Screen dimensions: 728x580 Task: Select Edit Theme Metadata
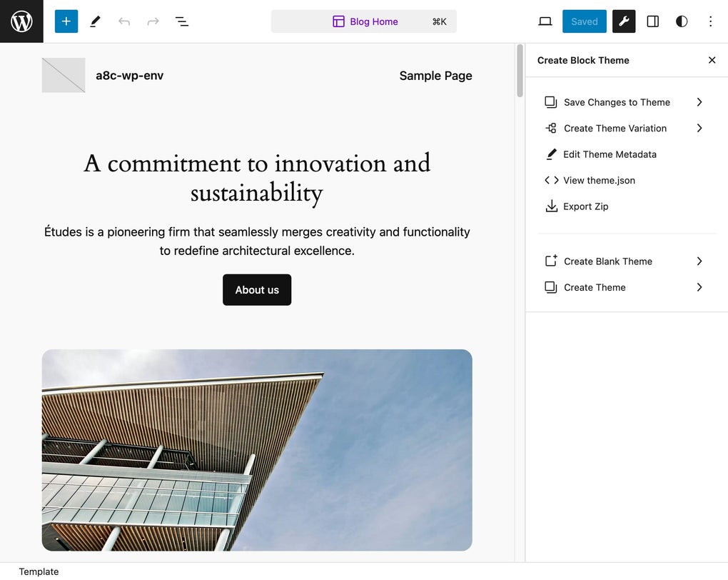609,154
